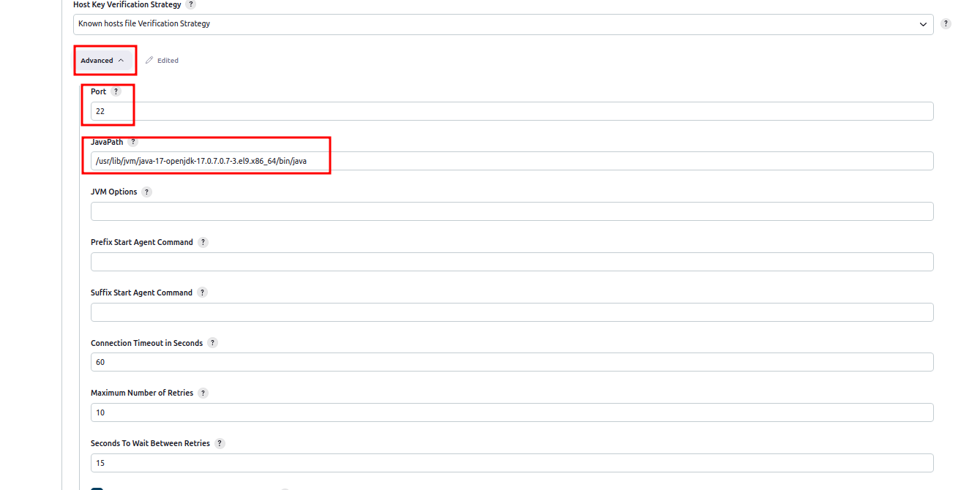Click into the Port input field
This screenshot has height=490, width=980.
[512, 111]
